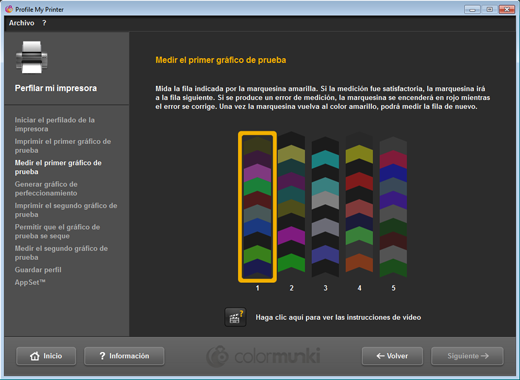The width and height of the screenshot is (520, 380).
Task: Select color strip number 4
Action: coord(359,202)
